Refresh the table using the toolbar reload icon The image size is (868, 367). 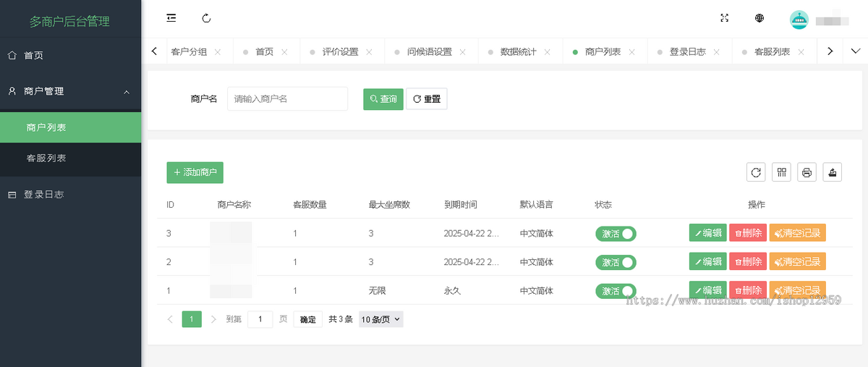(x=756, y=172)
